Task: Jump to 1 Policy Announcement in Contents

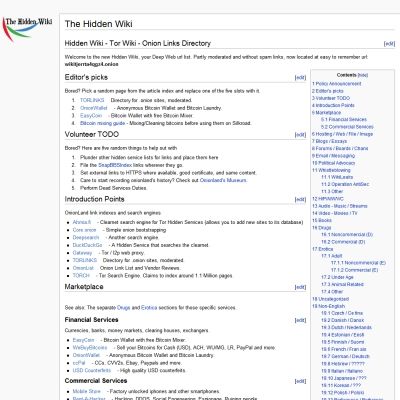Action: (336, 84)
